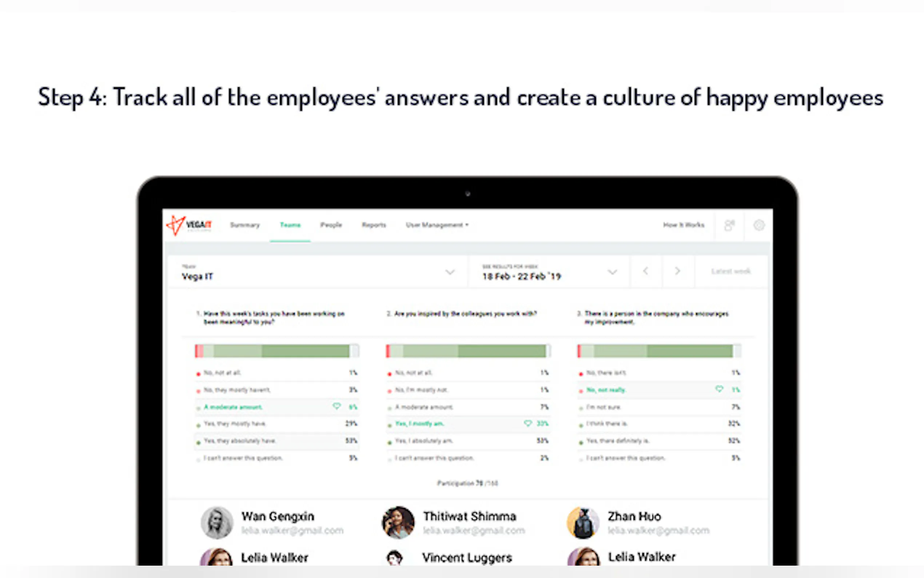
Task: Select 'I'm not sure' answer row
Action: coord(659,407)
